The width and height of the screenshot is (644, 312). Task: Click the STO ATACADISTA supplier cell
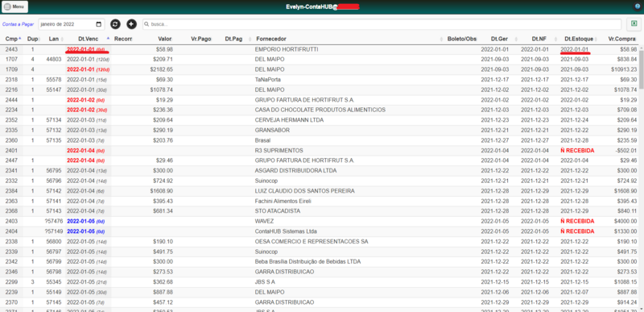[277, 211]
